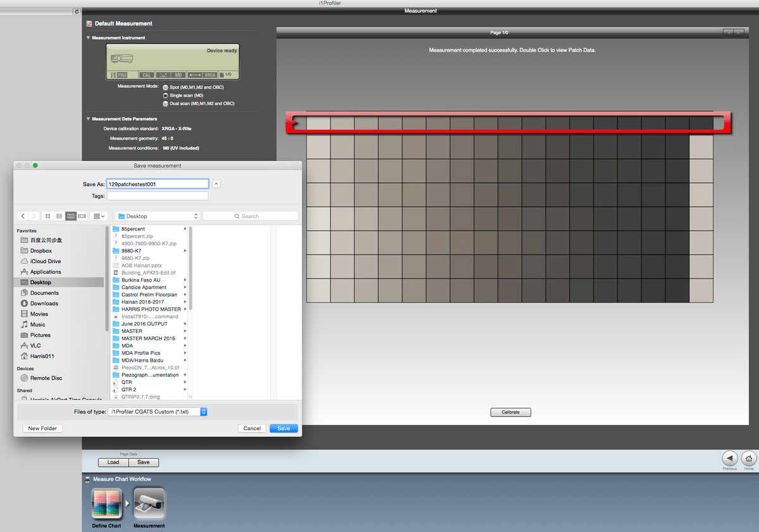Go back with the Previous arrow button
759x532 pixels.
point(730,459)
